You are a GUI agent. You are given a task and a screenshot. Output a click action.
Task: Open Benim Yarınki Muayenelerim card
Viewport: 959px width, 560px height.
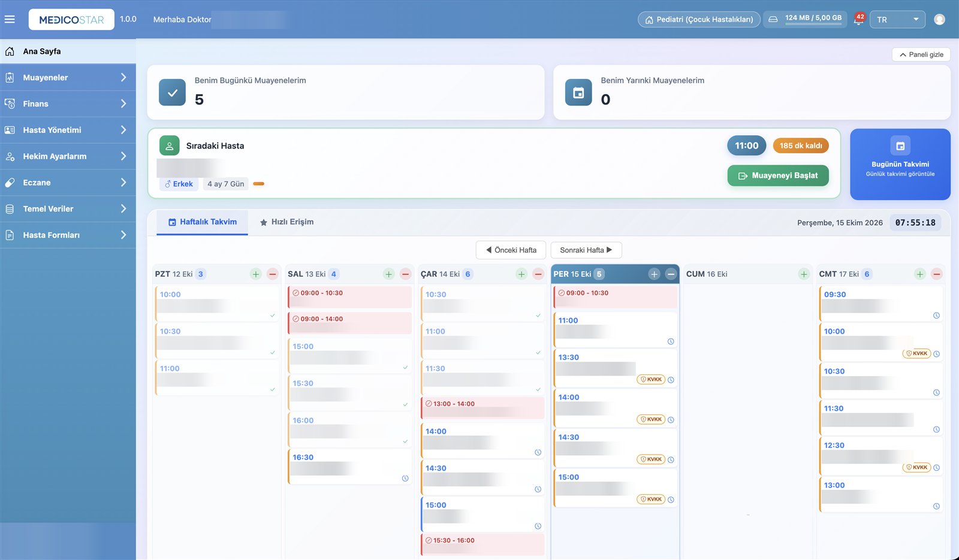(x=752, y=92)
